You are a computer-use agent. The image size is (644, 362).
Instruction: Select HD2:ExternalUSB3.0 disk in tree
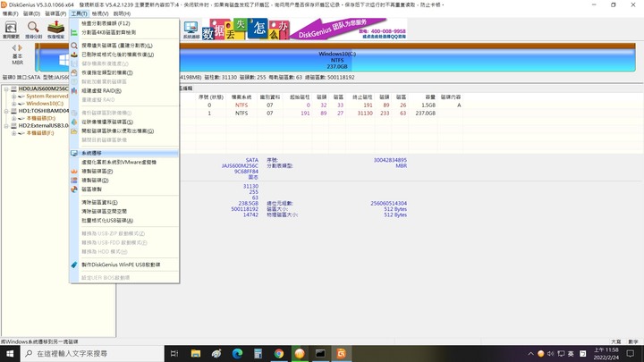44,126
